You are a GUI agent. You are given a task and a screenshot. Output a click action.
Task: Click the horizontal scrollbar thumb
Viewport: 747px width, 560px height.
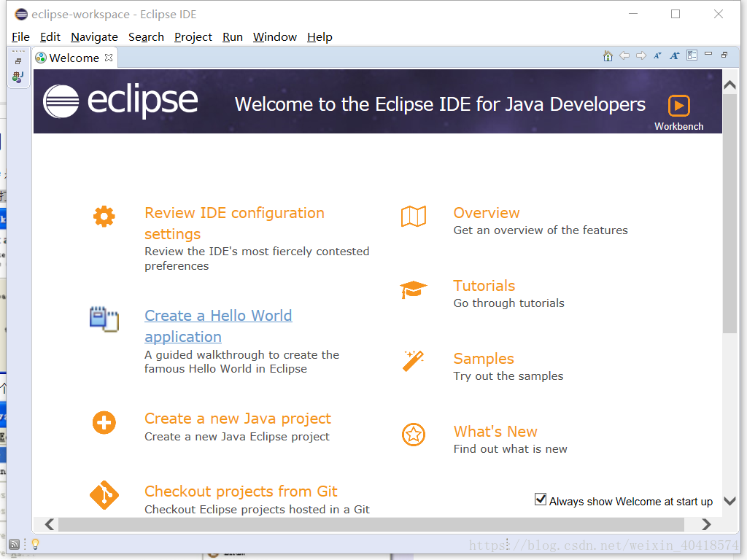371,524
